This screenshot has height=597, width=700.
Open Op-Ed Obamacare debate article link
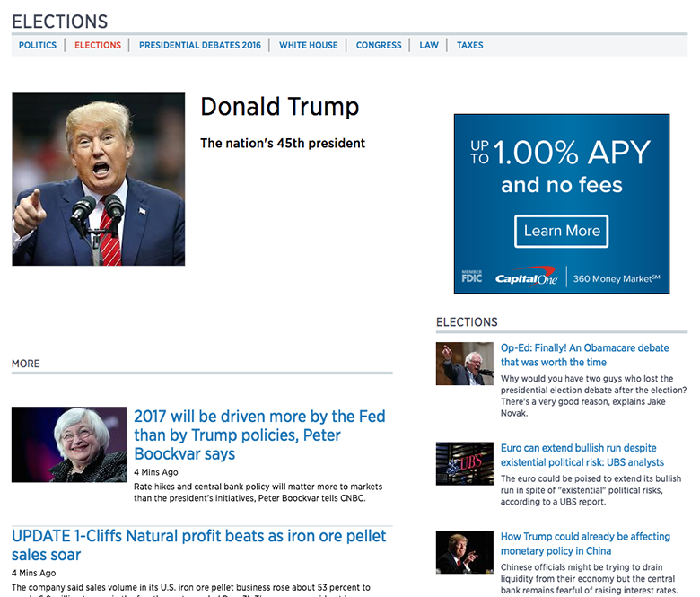pos(584,355)
